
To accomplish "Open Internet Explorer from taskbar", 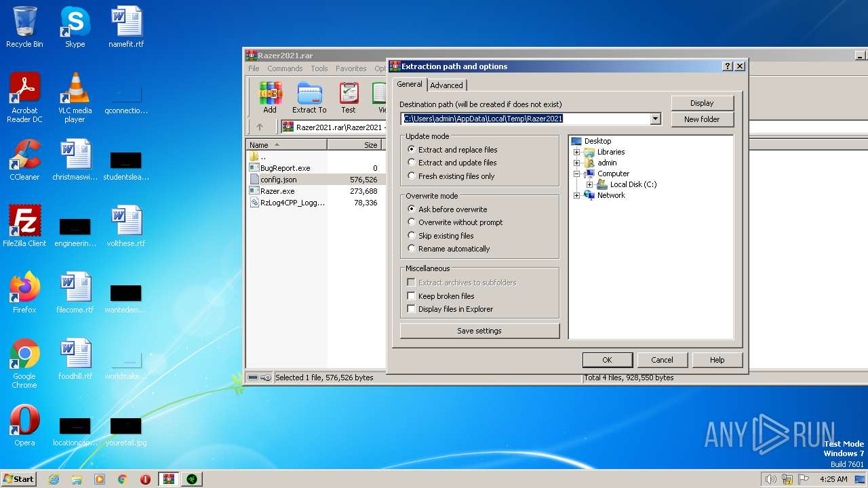I will [54, 479].
